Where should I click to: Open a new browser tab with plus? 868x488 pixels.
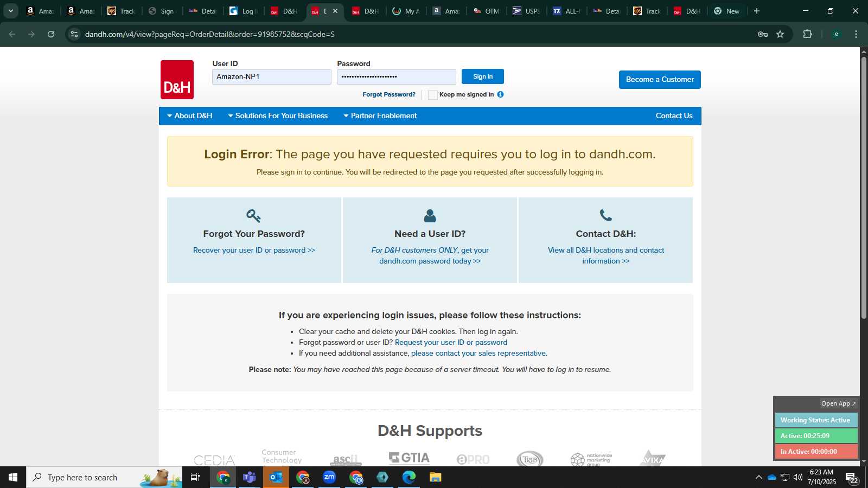pyautogui.click(x=757, y=11)
